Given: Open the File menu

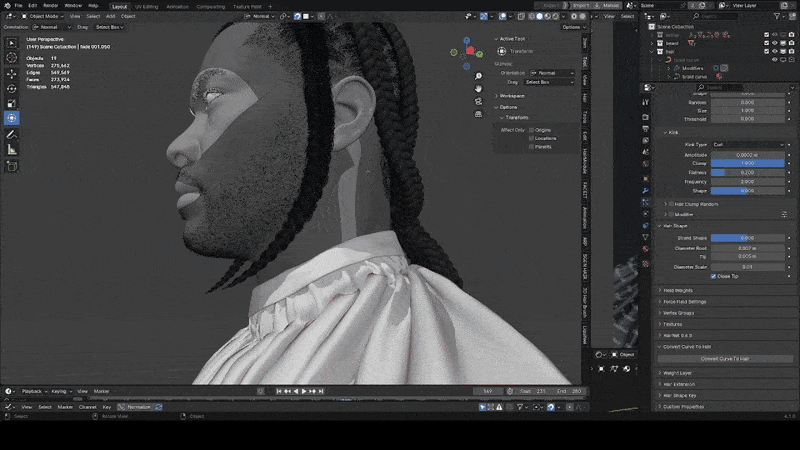Looking at the screenshot, I should coord(18,6).
